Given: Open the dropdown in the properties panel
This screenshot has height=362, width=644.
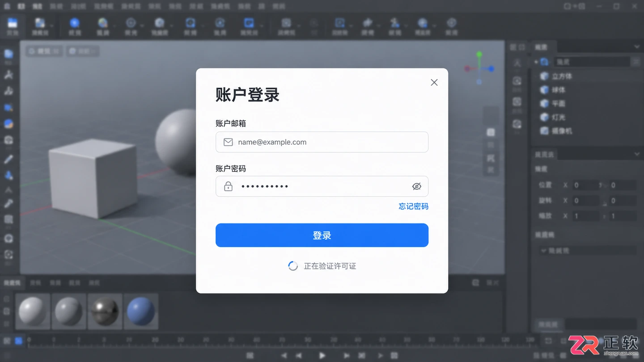Looking at the screenshot, I should coord(589,251).
